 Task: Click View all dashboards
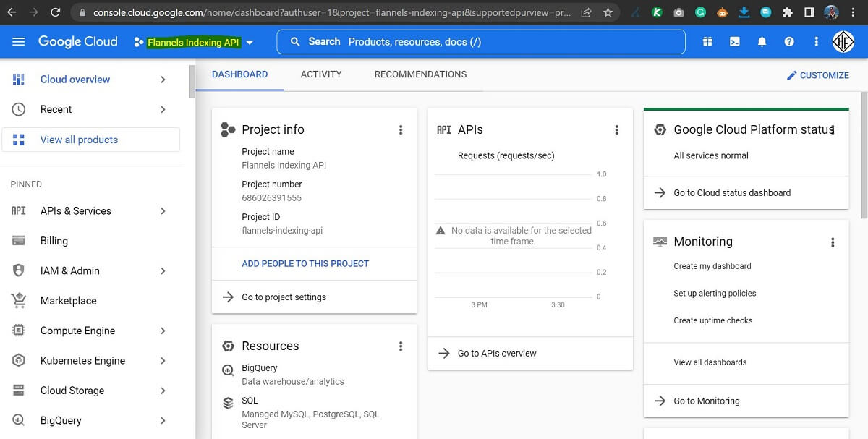[x=710, y=362]
